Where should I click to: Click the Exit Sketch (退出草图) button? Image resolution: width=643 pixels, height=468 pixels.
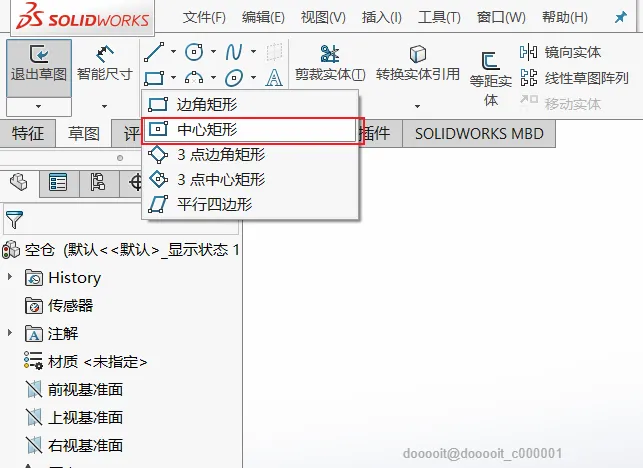(39, 68)
